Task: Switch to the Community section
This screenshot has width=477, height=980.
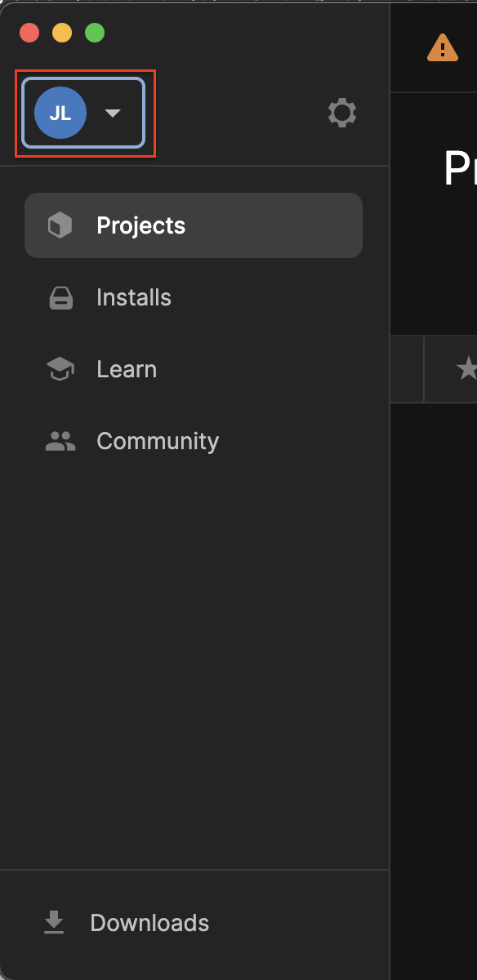Action: (158, 441)
